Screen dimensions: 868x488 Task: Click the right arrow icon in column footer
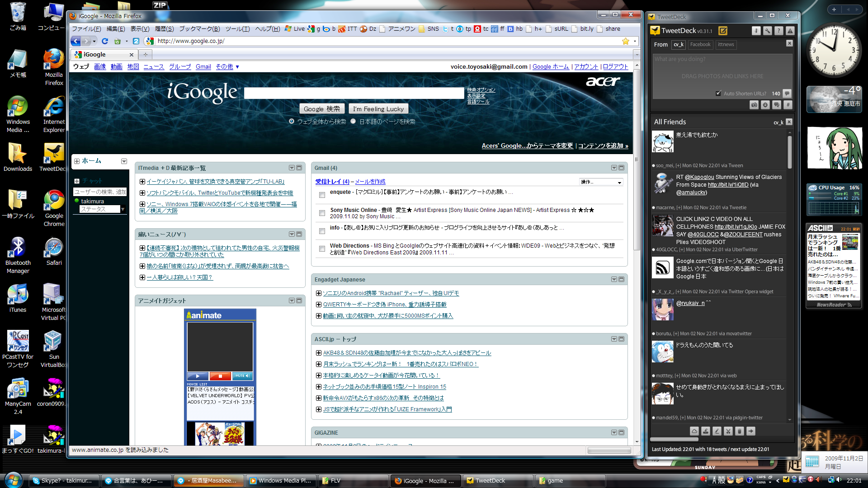coord(751,431)
